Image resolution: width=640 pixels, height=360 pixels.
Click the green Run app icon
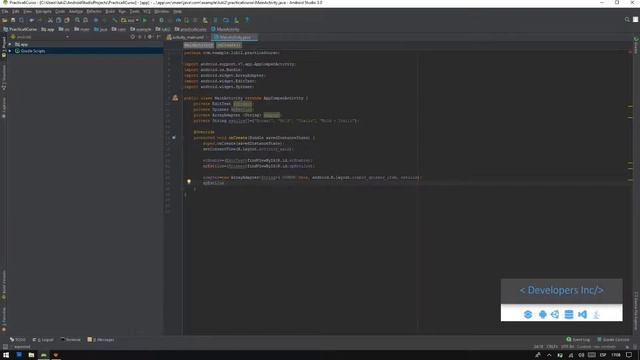[x=144, y=20]
